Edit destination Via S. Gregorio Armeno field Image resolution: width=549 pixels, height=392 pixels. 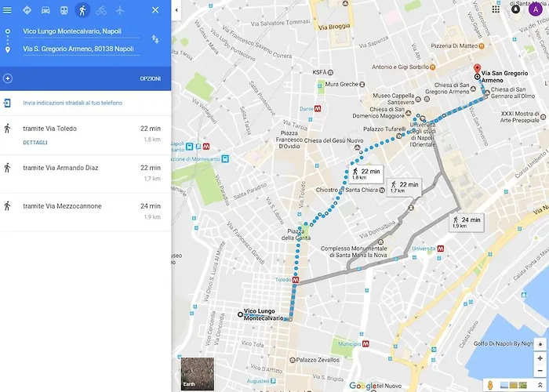coord(81,49)
